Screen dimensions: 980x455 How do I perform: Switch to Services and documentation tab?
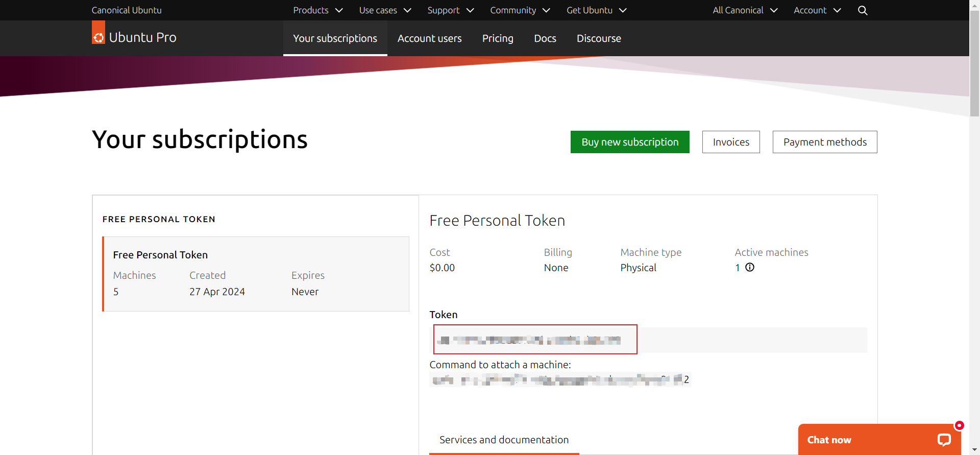click(x=504, y=440)
